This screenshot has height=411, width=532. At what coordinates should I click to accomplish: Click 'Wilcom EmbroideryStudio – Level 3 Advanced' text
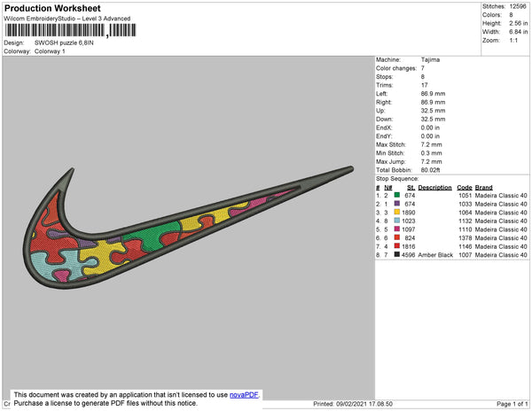pos(67,19)
